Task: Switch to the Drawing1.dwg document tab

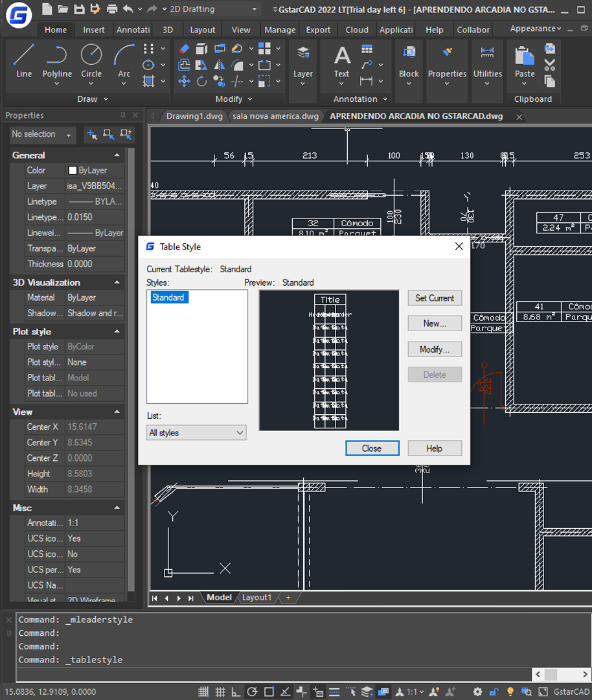Action: click(194, 116)
